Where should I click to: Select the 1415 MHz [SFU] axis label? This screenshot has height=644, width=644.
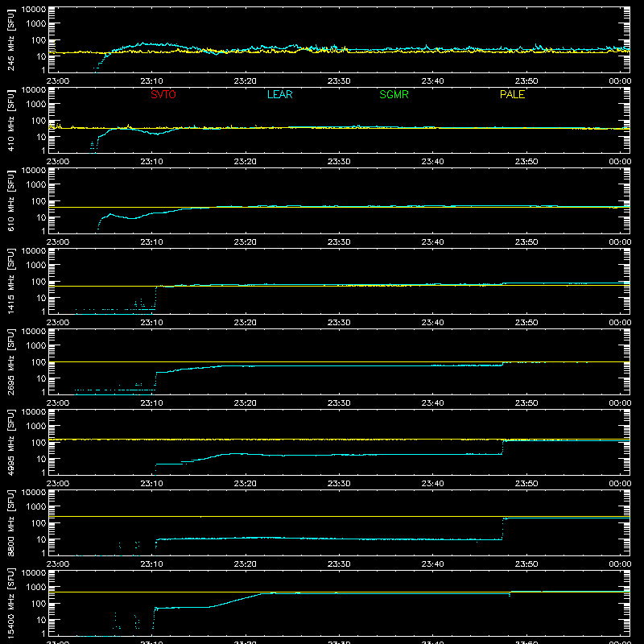11,281
